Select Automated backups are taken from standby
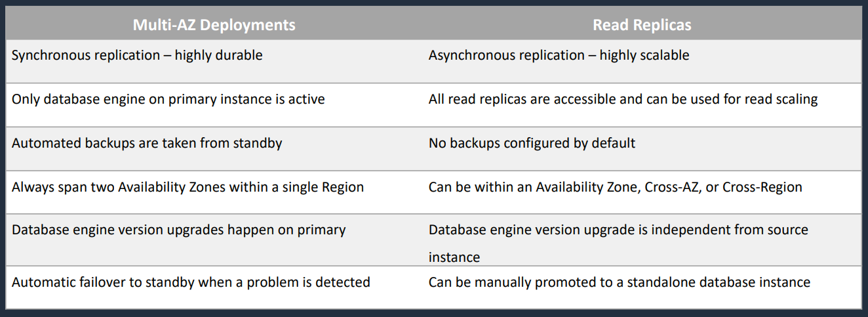The width and height of the screenshot is (868, 317). pyautogui.click(x=147, y=143)
